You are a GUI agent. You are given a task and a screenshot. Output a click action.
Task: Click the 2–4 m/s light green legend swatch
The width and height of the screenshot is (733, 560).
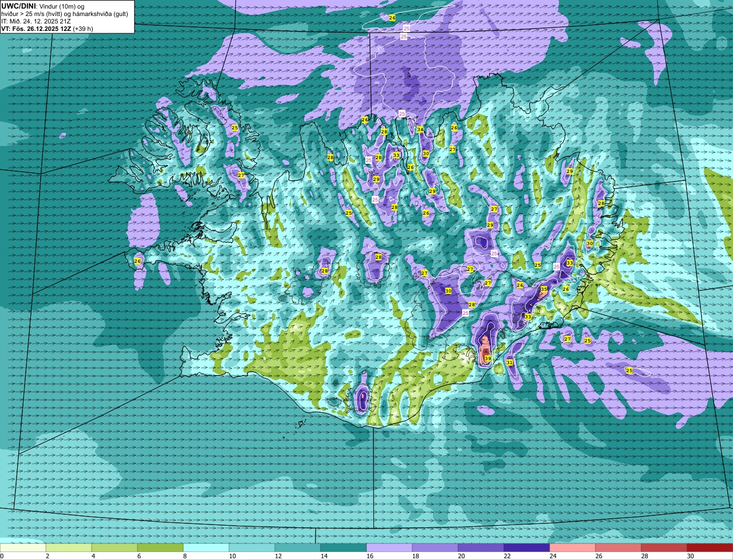69,548
